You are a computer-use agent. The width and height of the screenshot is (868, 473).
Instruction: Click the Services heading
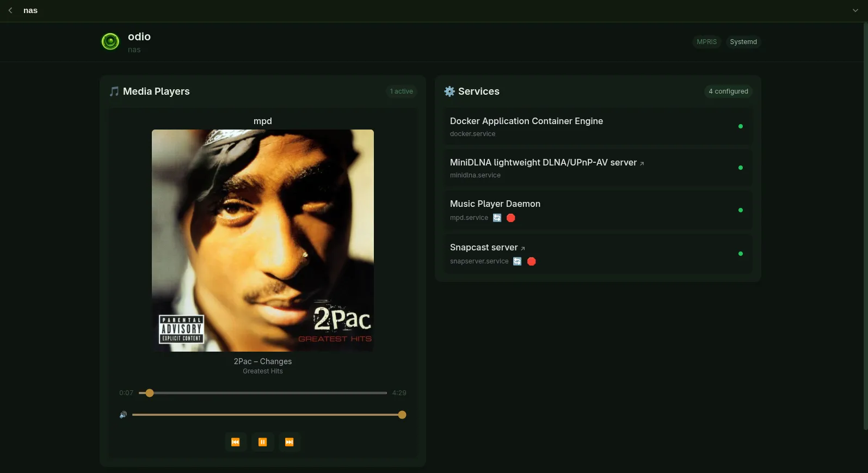tap(479, 91)
